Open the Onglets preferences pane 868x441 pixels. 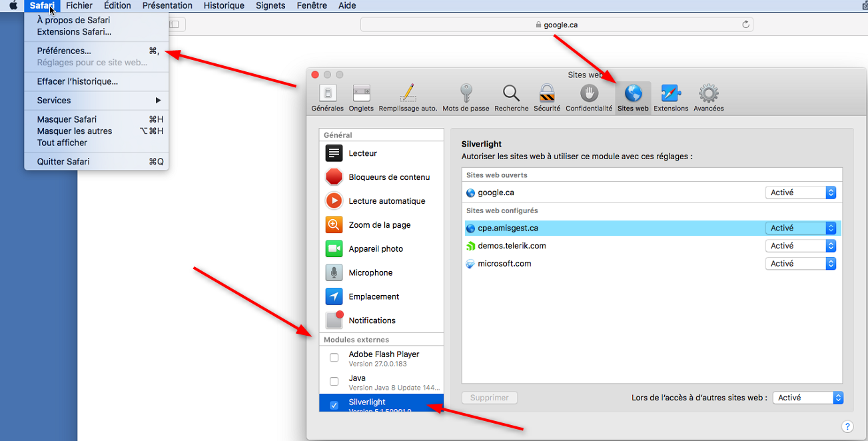coord(361,98)
